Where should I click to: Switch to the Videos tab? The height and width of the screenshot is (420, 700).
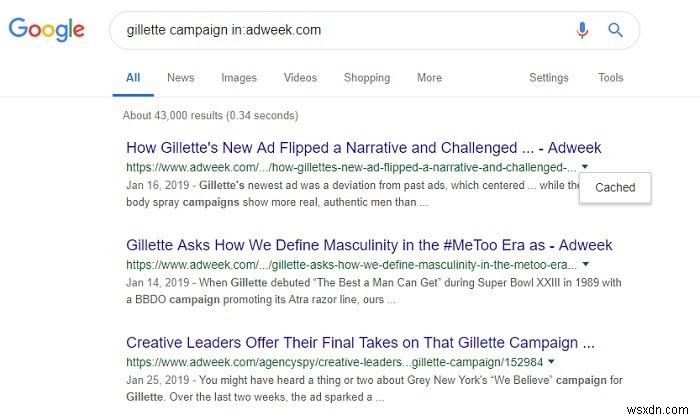point(300,78)
